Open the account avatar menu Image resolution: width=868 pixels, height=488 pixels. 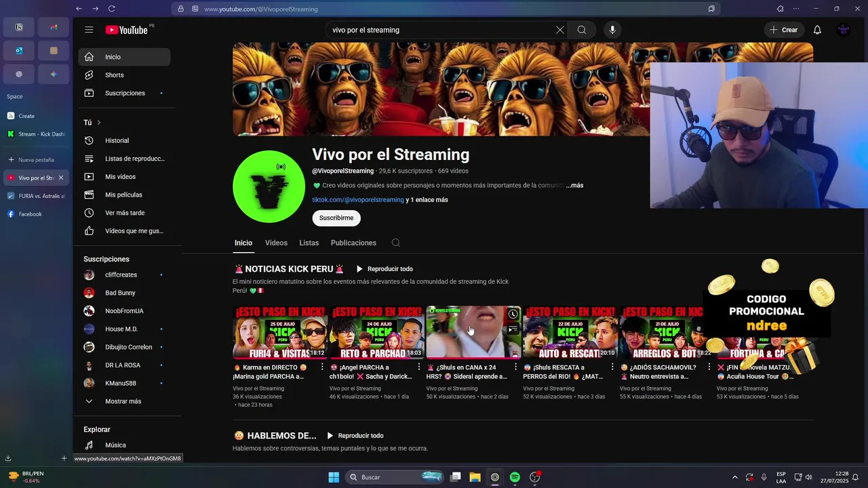point(844,30)
